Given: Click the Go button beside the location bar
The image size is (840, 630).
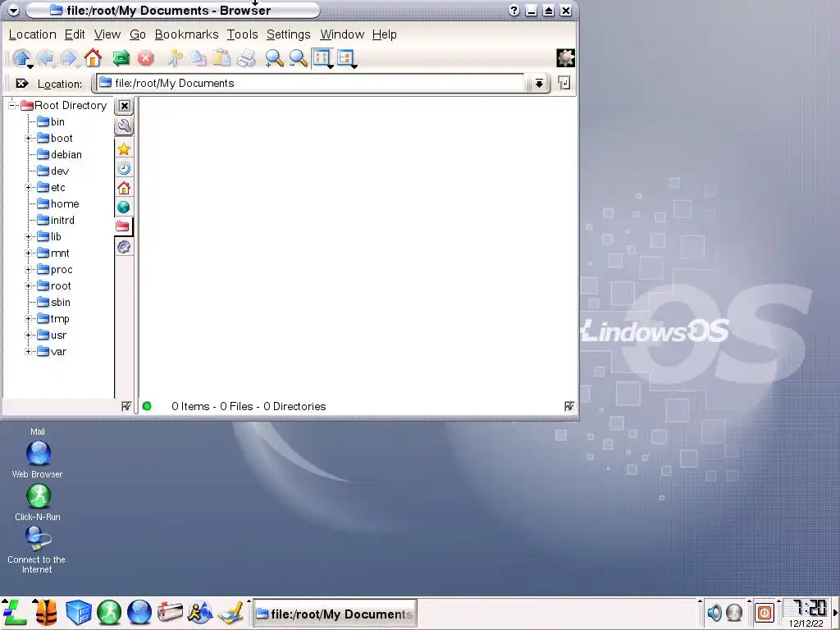Looking at the screenshot, I should pyautogui.click(x=564, y=83).
